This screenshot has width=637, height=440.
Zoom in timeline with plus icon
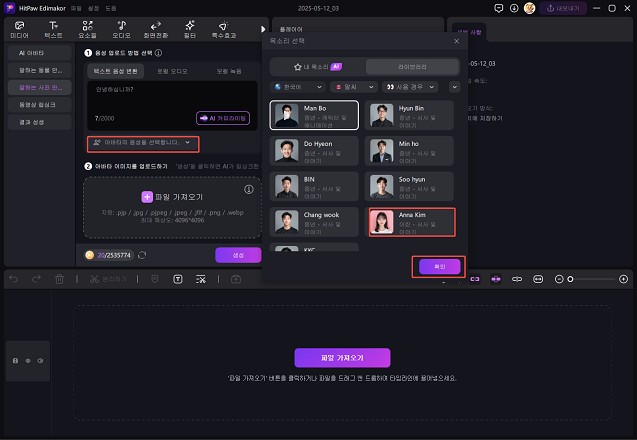(624, 279)
